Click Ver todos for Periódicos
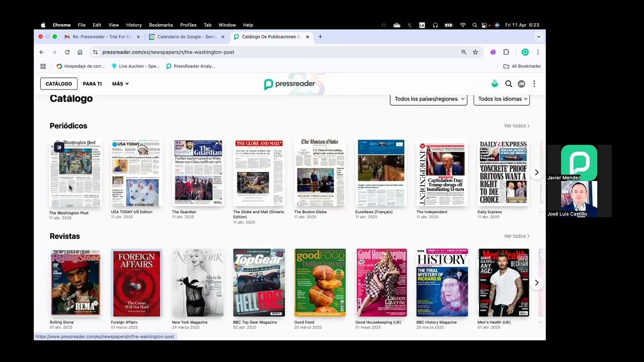 pos(517,126)
